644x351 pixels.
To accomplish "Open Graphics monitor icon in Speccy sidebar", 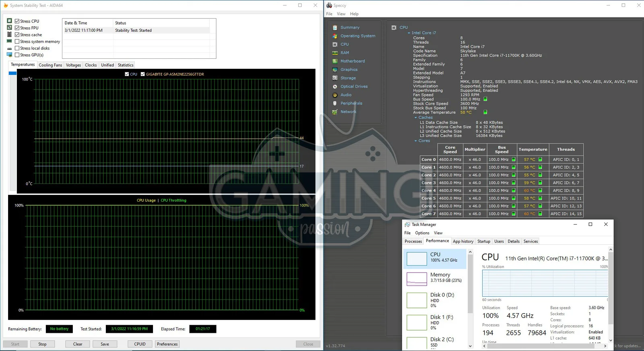I will point(335,70).
